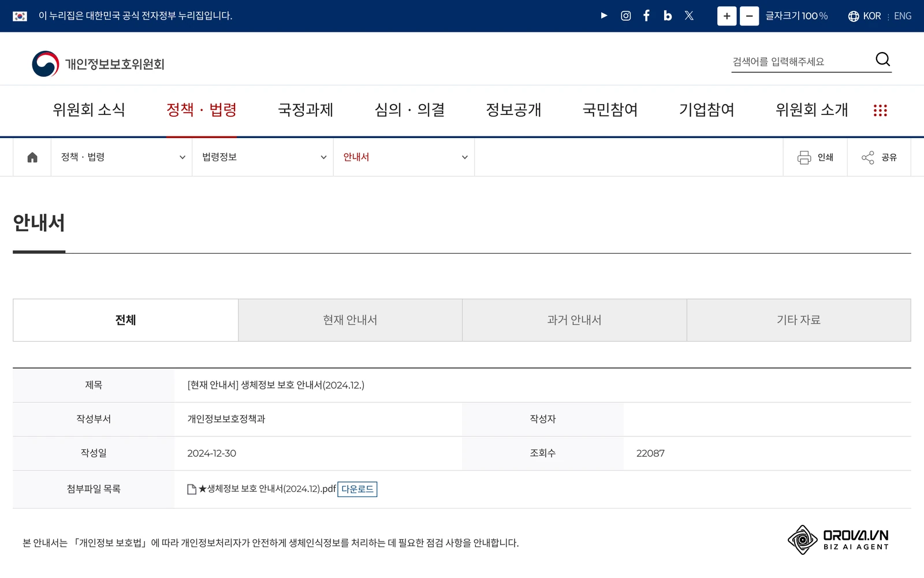Image resolution: width=924 pixels, height=578 pixels.
Task: Click the Korean flag icon in the top bar
Action: pos(20,16)
